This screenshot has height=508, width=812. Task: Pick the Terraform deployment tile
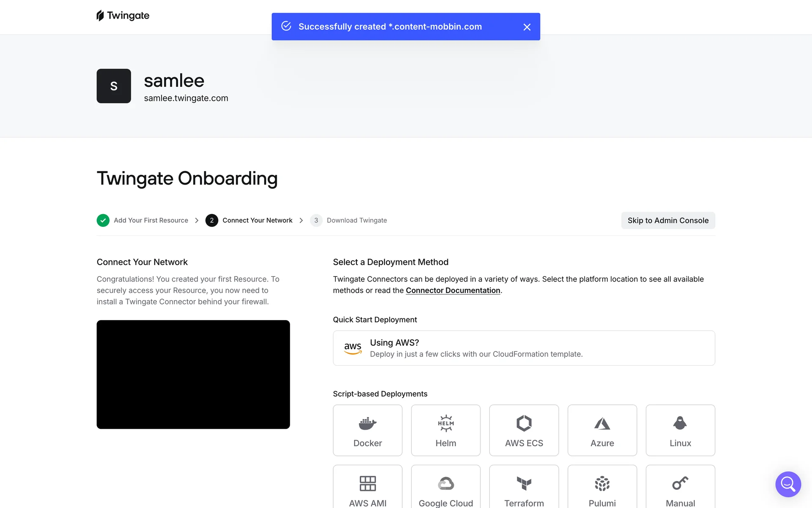tap(524, 489)
